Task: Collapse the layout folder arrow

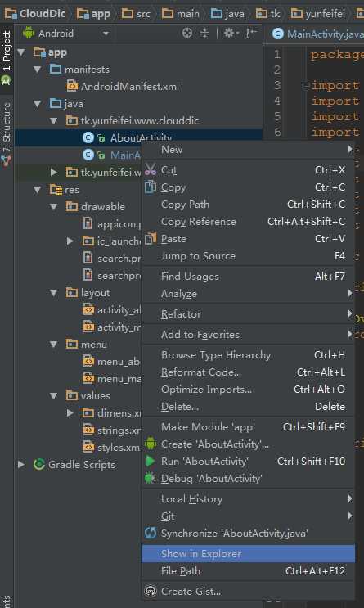Action: click(x=54, y=293)
